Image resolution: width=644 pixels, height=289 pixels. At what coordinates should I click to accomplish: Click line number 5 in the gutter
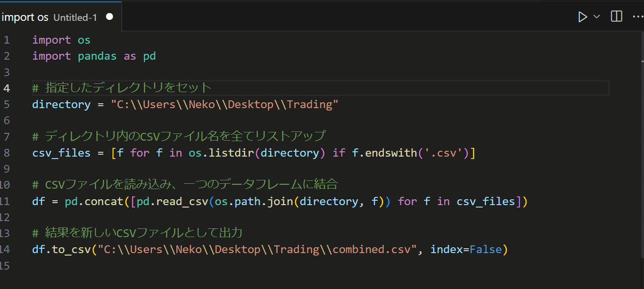[x=6, y=104]
